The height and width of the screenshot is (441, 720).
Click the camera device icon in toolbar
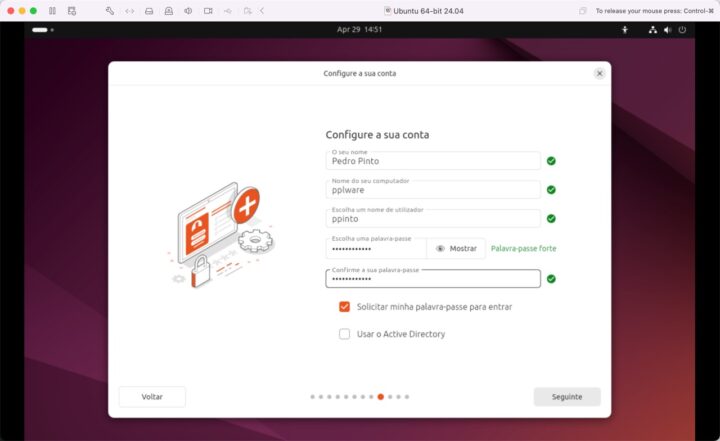208,11
